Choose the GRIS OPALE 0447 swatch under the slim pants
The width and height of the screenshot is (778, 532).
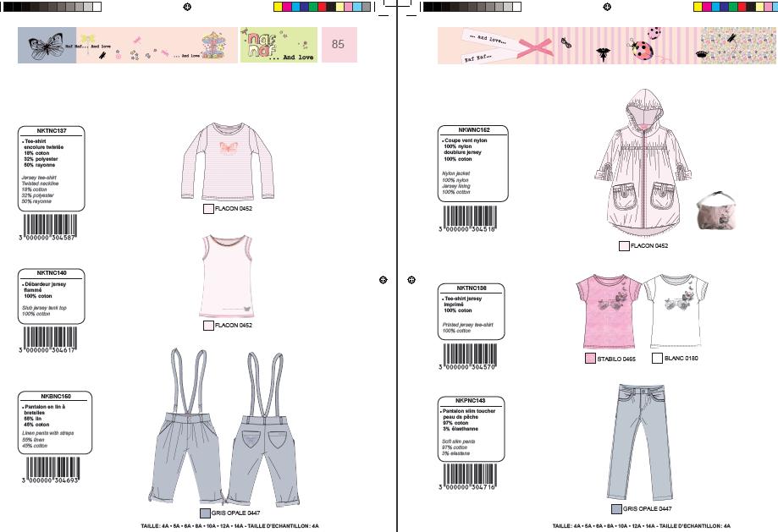coord(616,509)
